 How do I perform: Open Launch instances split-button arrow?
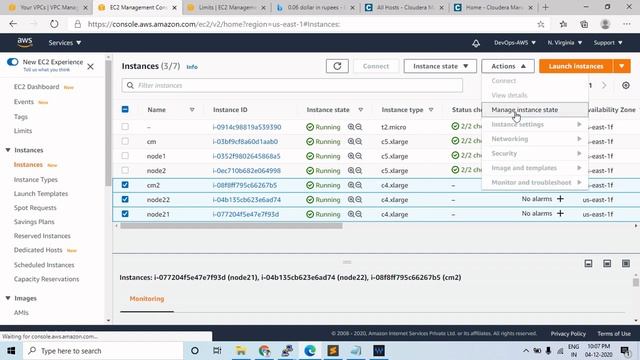(622, 66)
